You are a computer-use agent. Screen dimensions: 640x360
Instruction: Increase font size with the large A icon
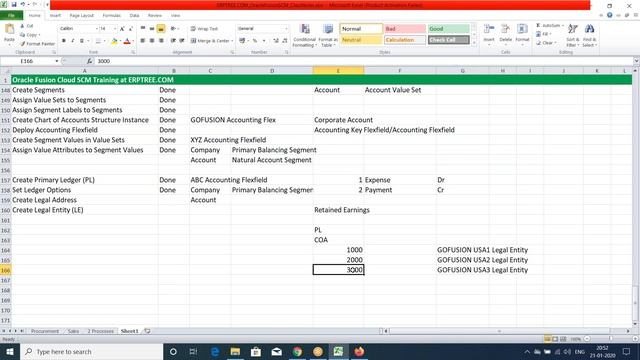[122, 29]
